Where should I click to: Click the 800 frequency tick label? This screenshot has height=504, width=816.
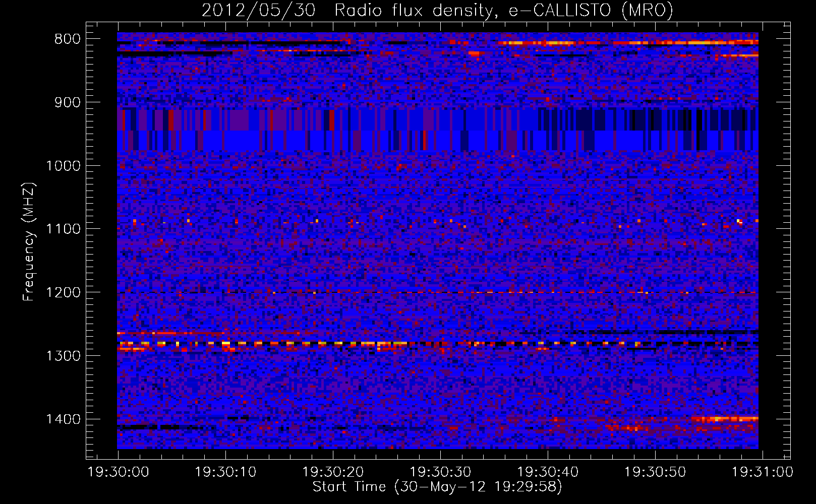(68, 39)
